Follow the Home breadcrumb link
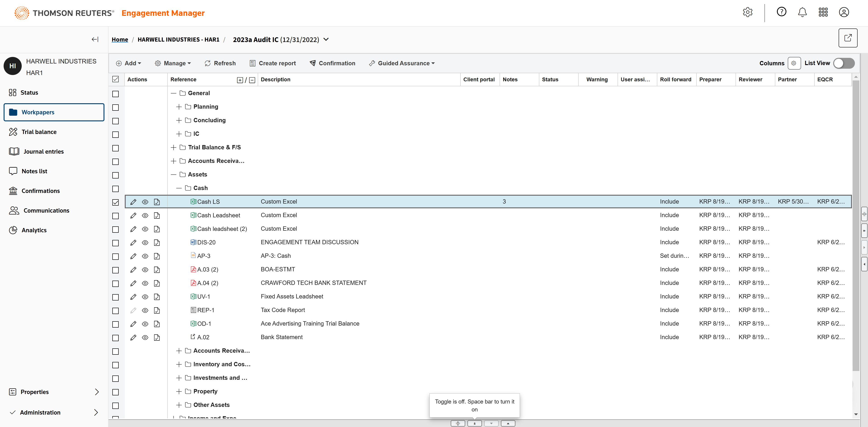This screenshot has height=427, width=868. pos(120,39)
